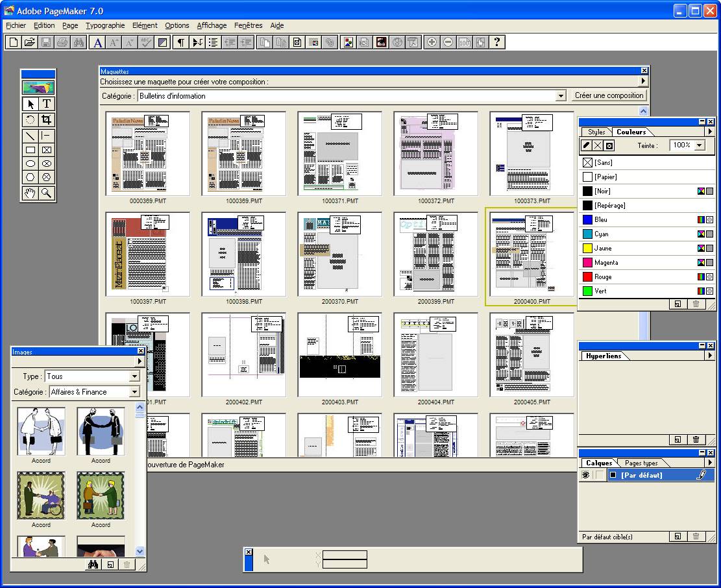Open the Affichage menu
The width and height of the screenshot is (721, 588).
pos(212,25)
